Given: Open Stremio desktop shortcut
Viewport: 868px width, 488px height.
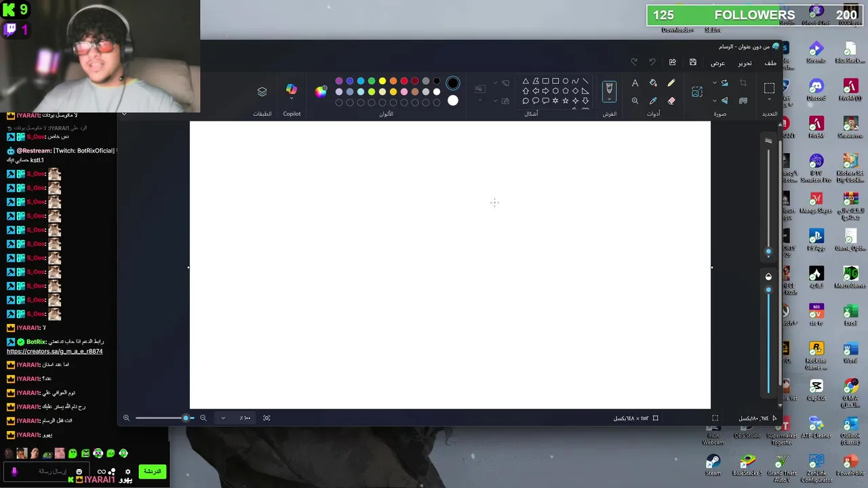Looking at the screenshot, I should [x=816, y=52].
